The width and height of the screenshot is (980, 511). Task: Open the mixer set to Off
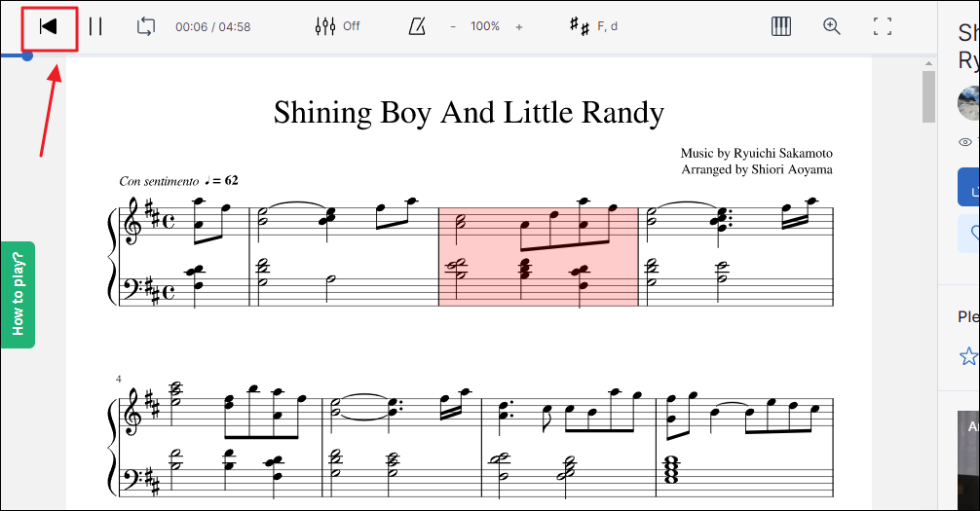pos(337,26)
